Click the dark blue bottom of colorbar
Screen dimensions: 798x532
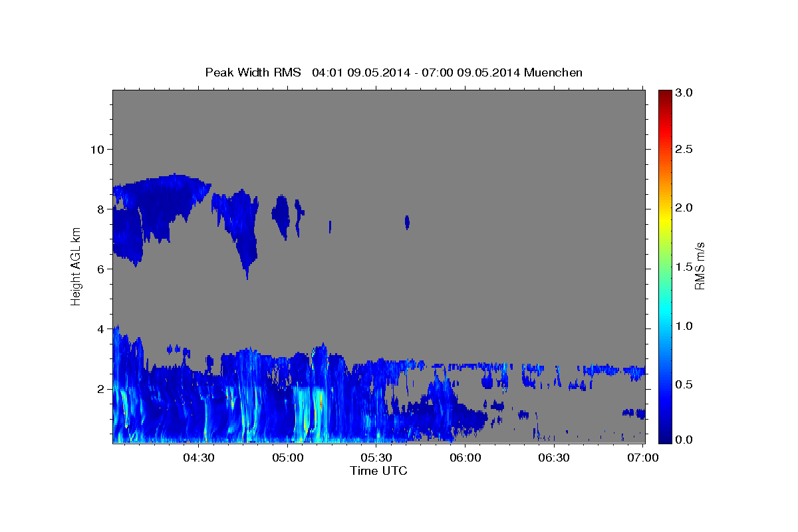pos(664,439)
